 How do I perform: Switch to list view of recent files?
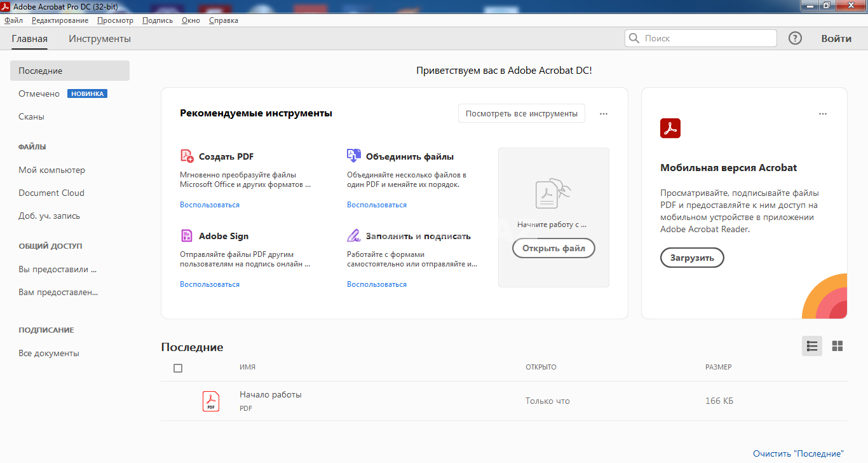click(812, 346)
